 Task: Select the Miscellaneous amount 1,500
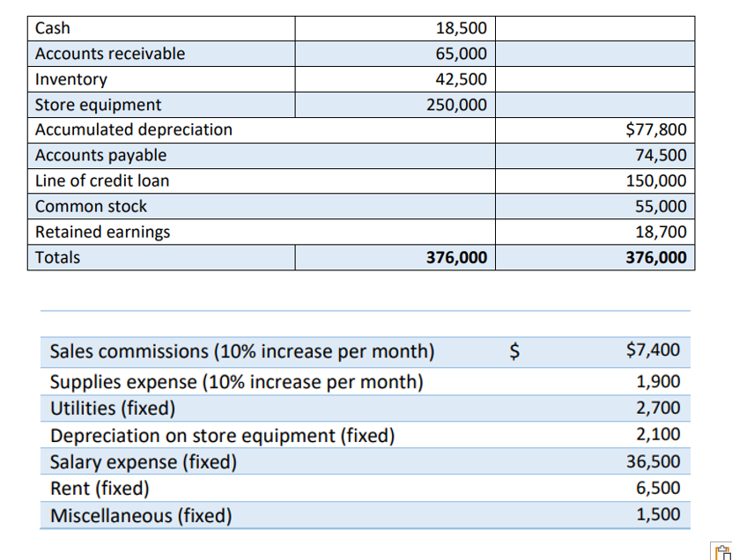[x=658, y=515]
